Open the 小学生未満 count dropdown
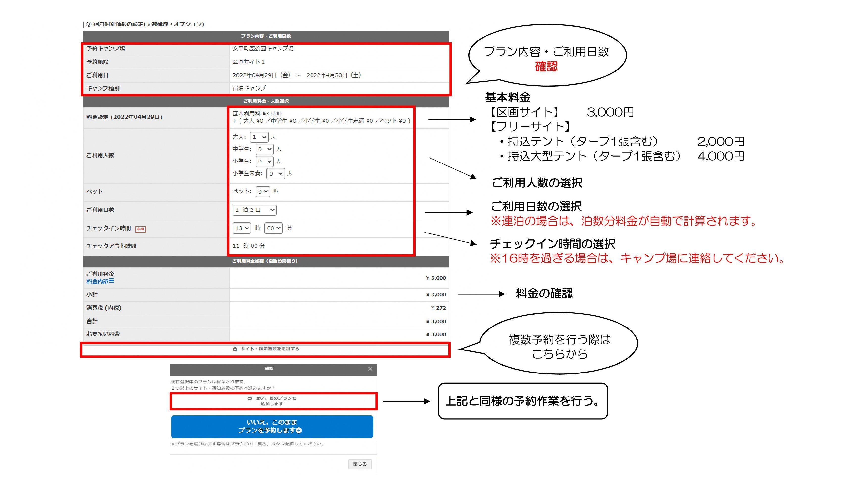Image resolution: width=868 pixels, height=490 pixels. click(275, 173)
